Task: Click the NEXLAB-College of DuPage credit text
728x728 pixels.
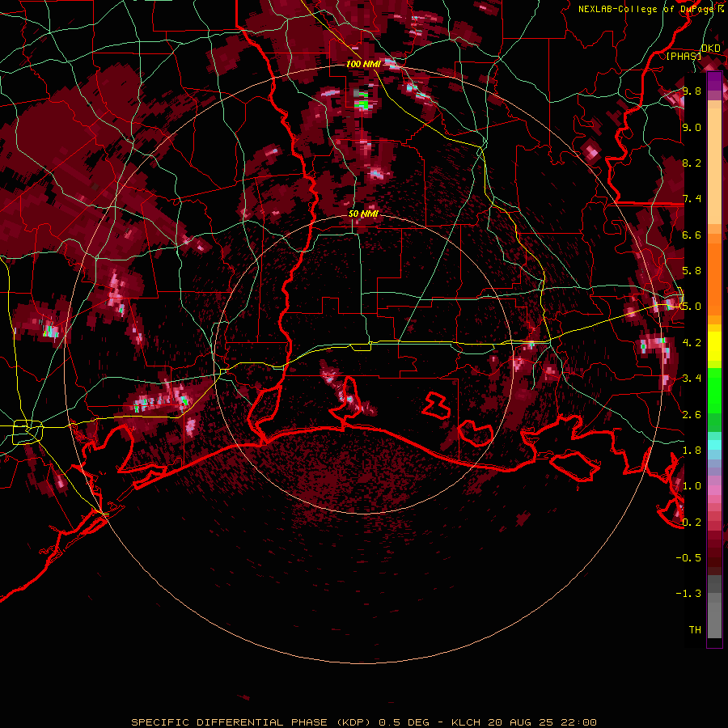Action: [645, 9]
